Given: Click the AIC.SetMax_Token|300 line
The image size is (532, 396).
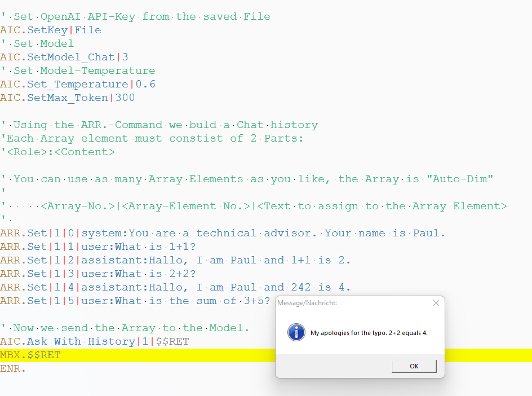Looking at the screenshot, I should tap(68, 98).
